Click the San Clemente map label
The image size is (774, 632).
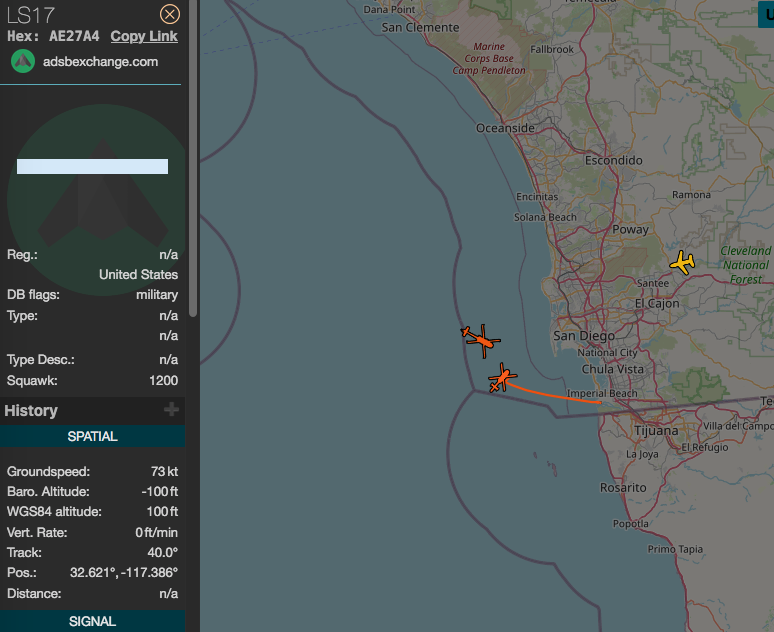pyautogui.click(x=420, y=28)
